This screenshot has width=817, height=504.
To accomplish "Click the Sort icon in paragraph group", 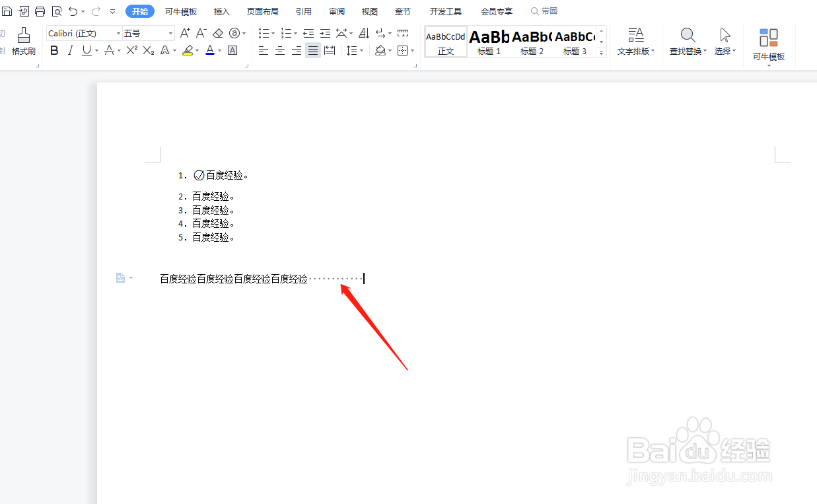I will pos(364,33).
